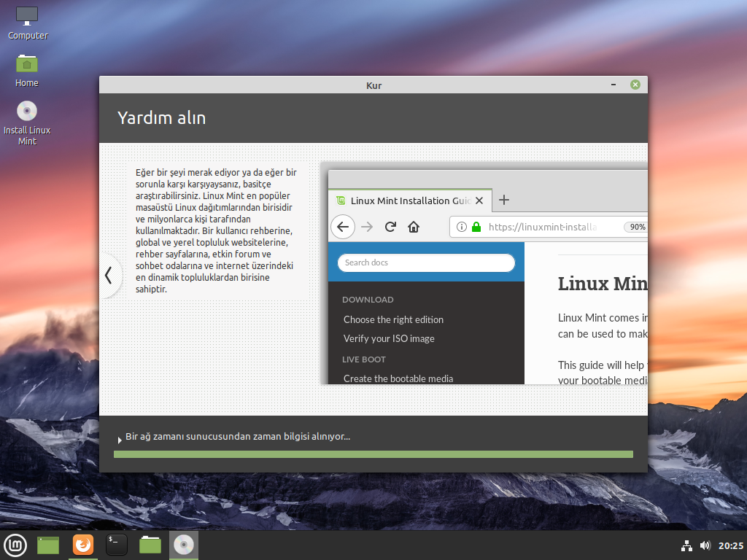Minimize the Kur installer window
Viewport: 747px width, 560px height.
614,85
